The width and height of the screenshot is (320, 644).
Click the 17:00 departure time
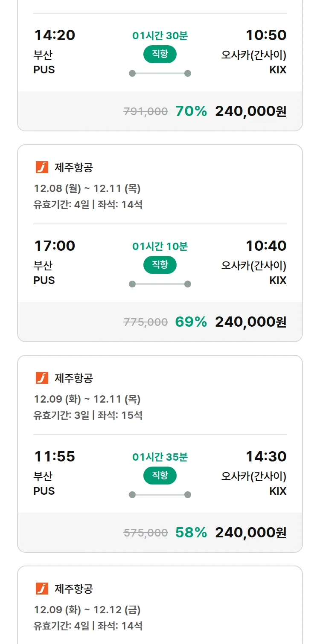pos(55,246)
